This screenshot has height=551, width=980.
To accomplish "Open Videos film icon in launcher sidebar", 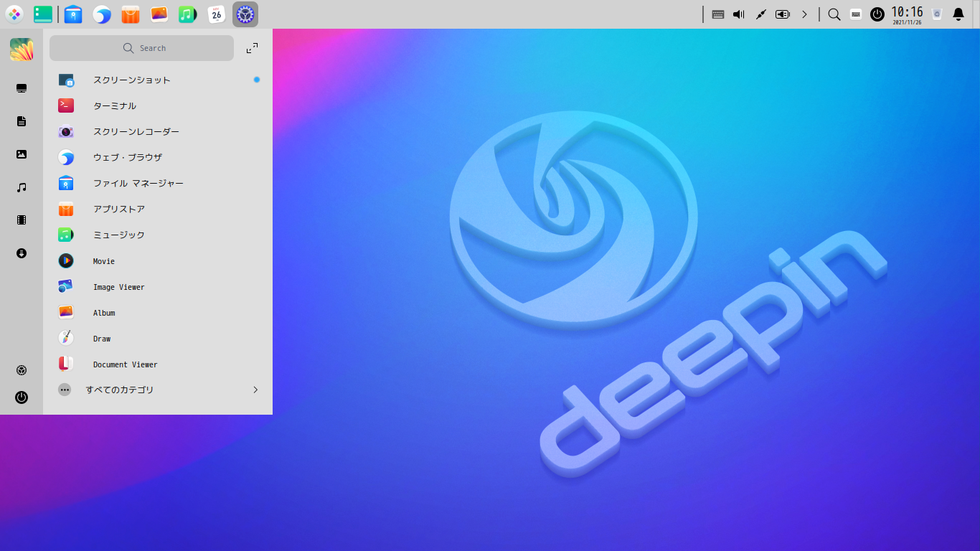I will tap(22, 220).
